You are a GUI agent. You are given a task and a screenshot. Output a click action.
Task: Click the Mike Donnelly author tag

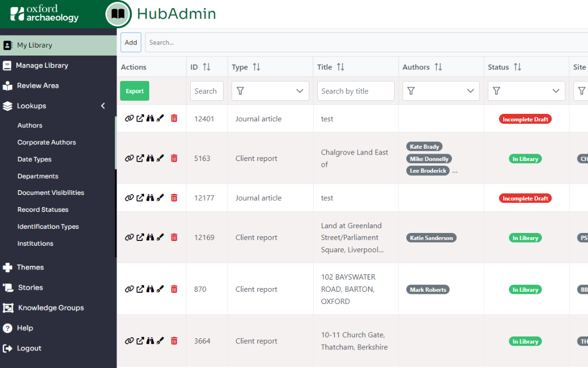(x=429, y=158)
